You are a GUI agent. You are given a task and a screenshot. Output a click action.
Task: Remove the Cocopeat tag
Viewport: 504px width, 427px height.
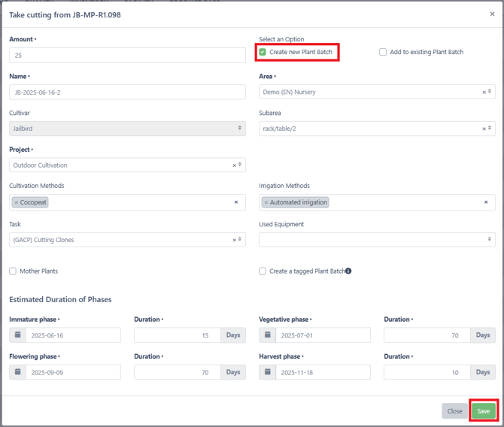tap(17, 202)
